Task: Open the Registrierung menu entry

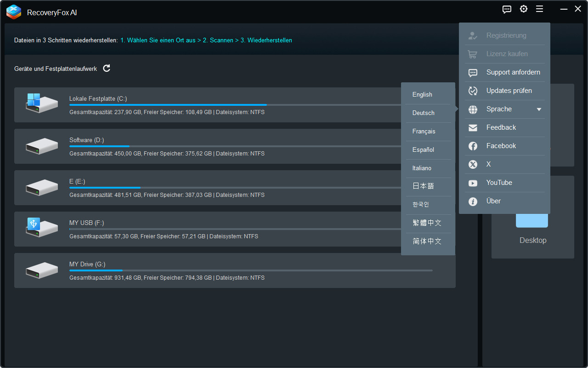Action: (x=504, y=35)
